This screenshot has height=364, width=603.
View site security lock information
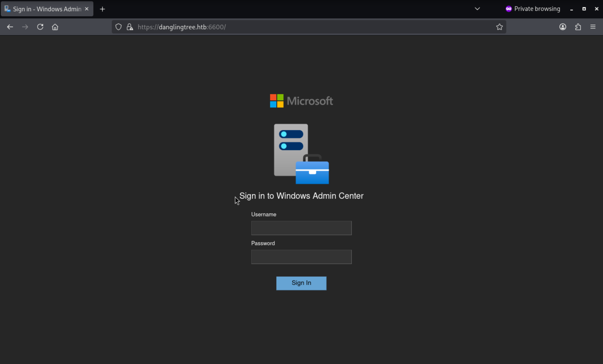[130, 27]
